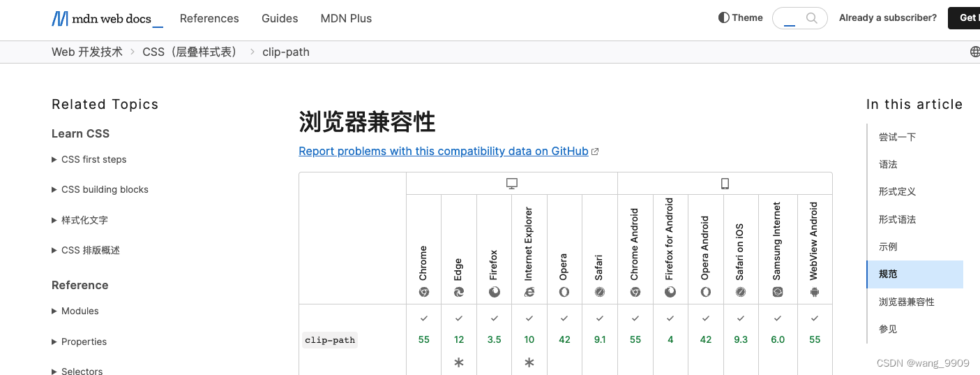980x375 pixels.
Task: Jump to 浏览器兼容性 in article nav
Action: click(x=907, y=302)
